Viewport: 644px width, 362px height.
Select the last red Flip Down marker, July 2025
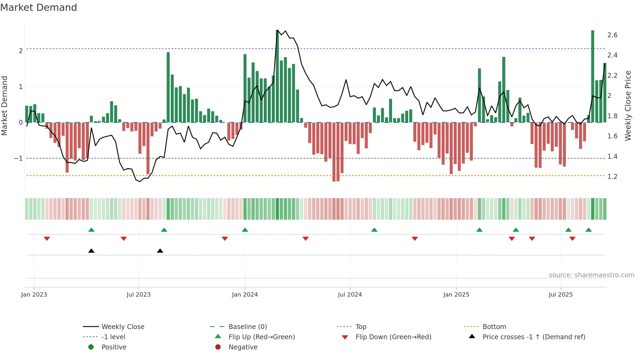coord(572,239)
